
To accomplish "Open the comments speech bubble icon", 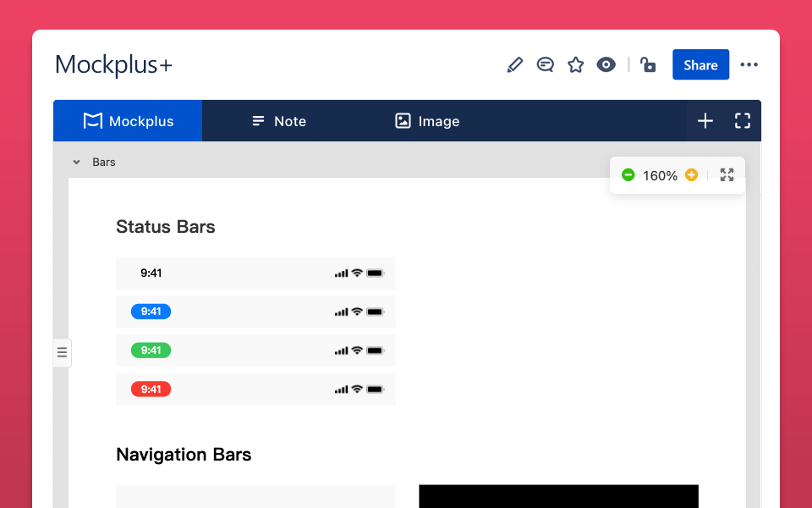I will coord(546,65).
